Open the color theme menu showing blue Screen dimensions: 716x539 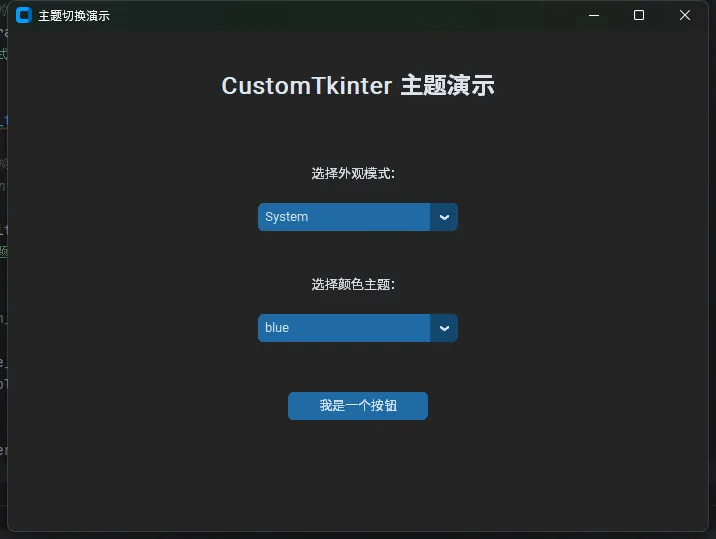pos(343,328)
